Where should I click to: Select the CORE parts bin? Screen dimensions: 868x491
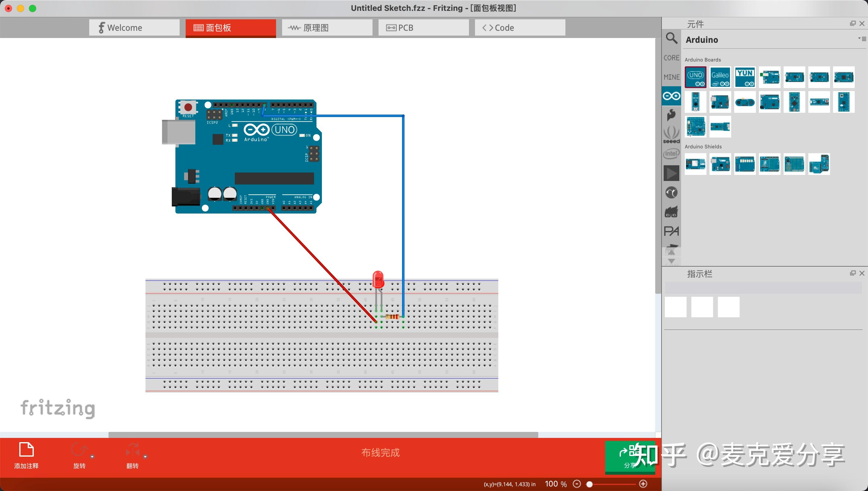coord(671,57)
